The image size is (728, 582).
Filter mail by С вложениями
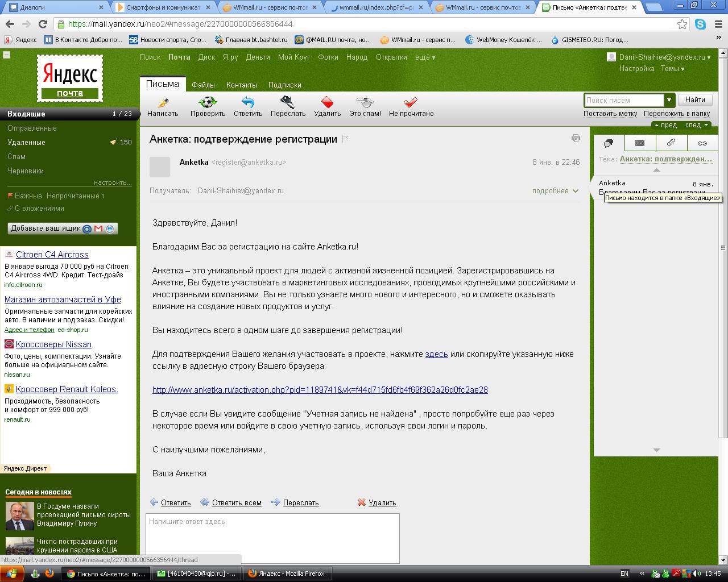tap(36, 208)
